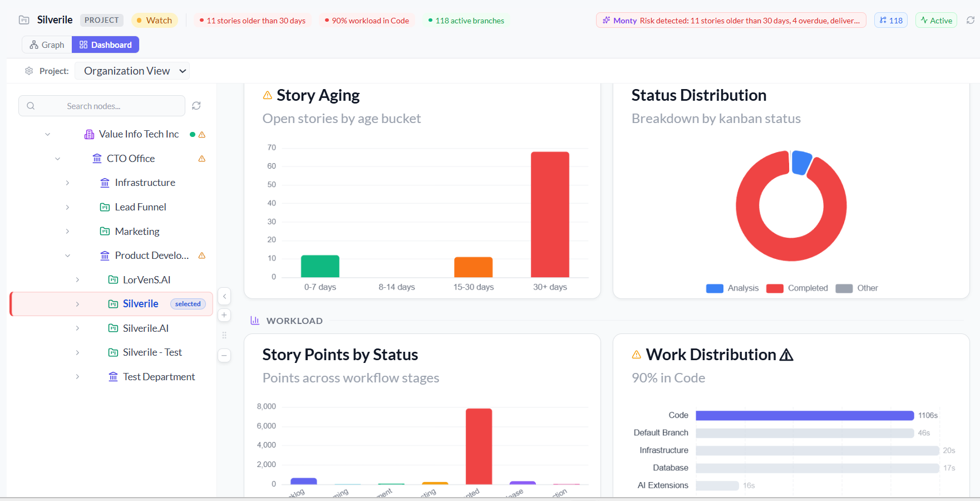Click the Infrastructure department icon
This screenshot has height=501, width=980.
tap(105, 183)
